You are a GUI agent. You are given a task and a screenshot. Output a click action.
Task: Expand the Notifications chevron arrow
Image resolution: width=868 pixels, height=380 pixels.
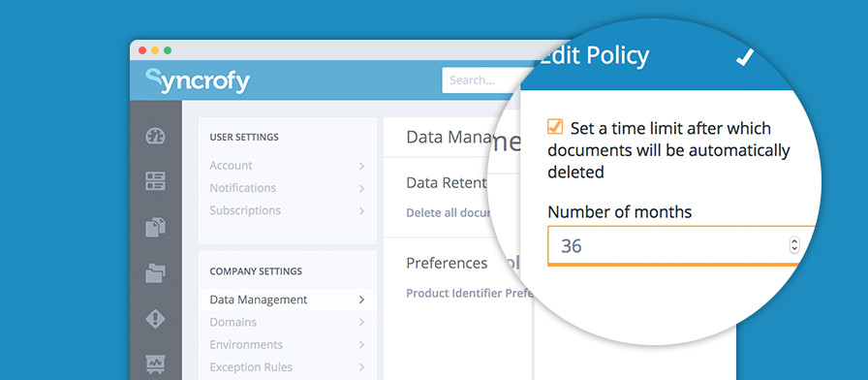(361, 188)
